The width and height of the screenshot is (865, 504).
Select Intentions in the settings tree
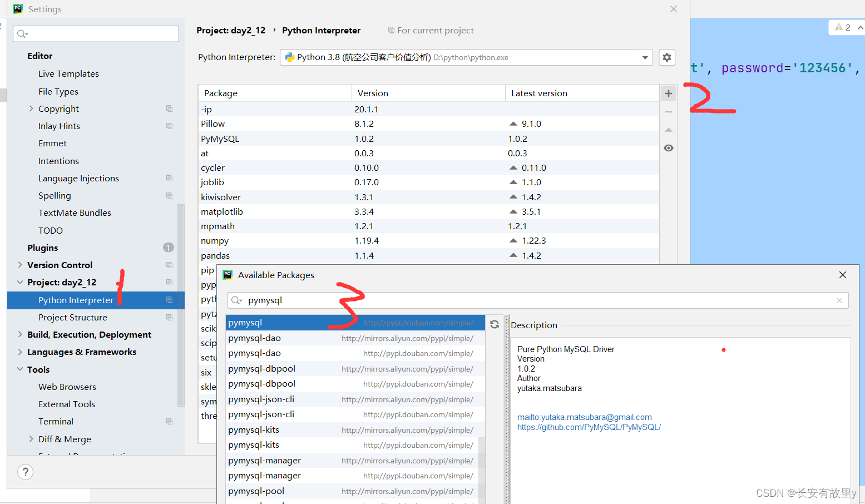pos(58,161)
